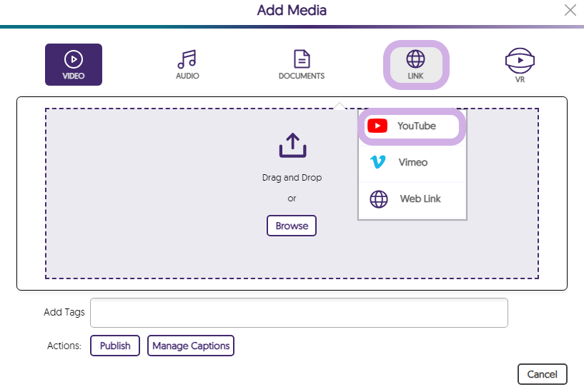Select the Web Link menu entry

[420, 198]
